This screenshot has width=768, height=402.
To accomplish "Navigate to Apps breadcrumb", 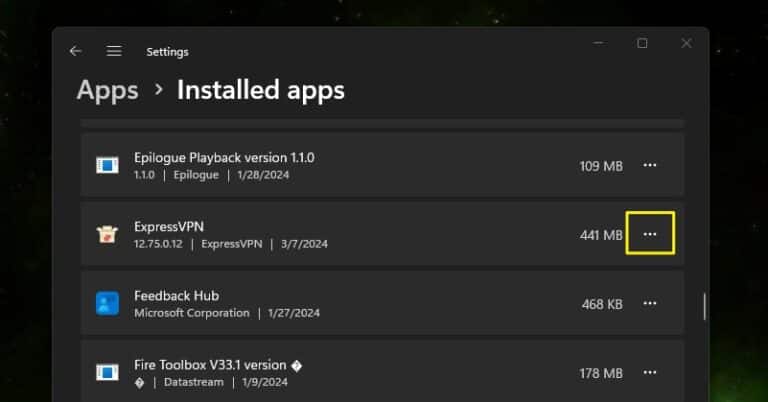I will point(107,90).
